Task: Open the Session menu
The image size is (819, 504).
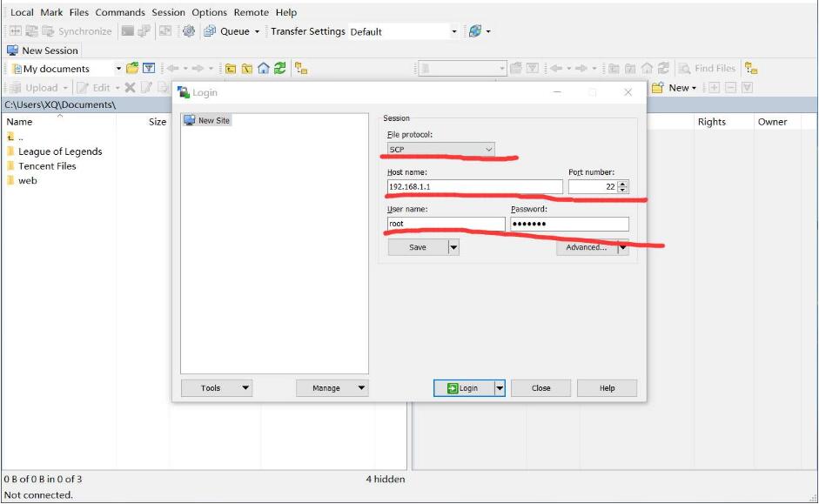Action: point(168,12)
